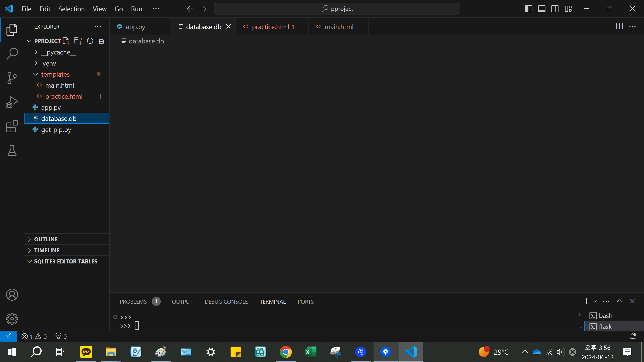Open terminal panel more actions
Image resolution: width=644 pixels, height=362 pixels.
coord(606,301)
